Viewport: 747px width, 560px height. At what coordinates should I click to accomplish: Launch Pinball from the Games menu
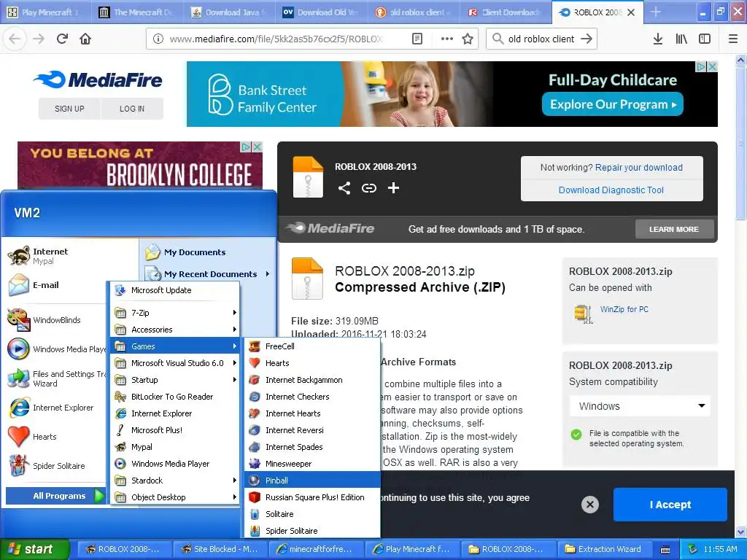tap(312, 481)
